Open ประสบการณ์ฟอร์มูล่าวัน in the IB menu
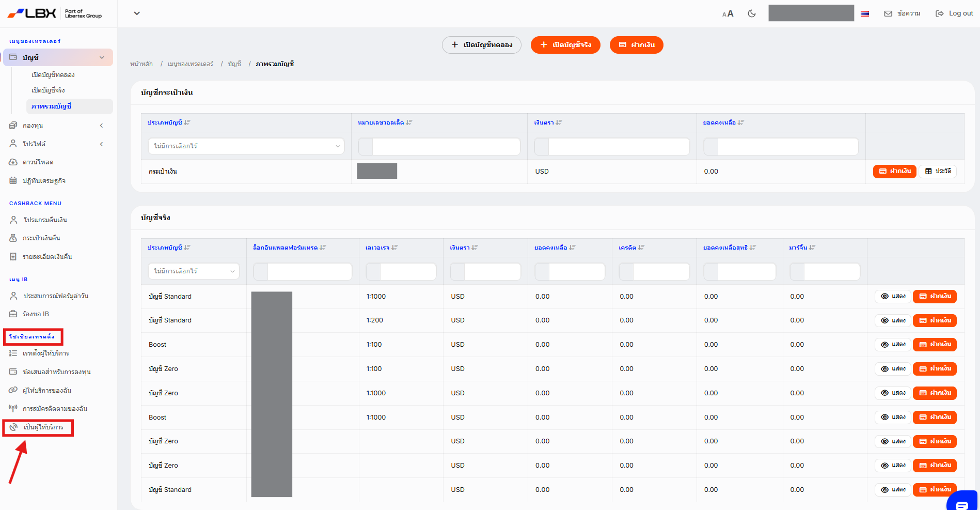Screen dimensions: 980x510 (56, 296)
